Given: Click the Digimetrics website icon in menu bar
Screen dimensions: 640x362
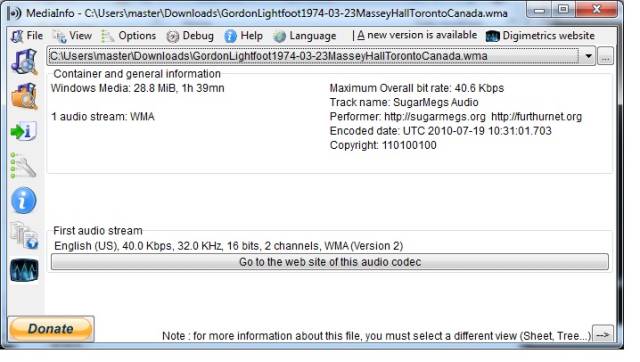Looking at the screenshot, I should coord(493,36).
